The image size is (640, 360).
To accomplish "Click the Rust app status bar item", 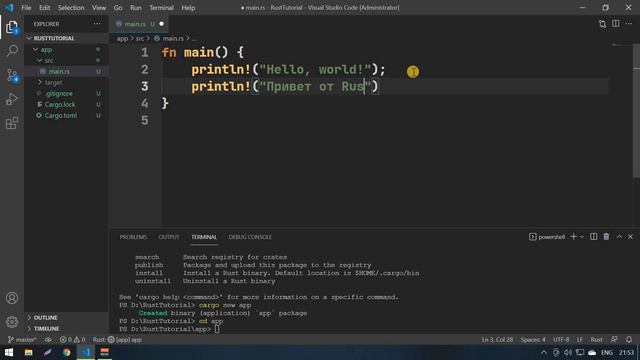I will click(x=117, y=340).
